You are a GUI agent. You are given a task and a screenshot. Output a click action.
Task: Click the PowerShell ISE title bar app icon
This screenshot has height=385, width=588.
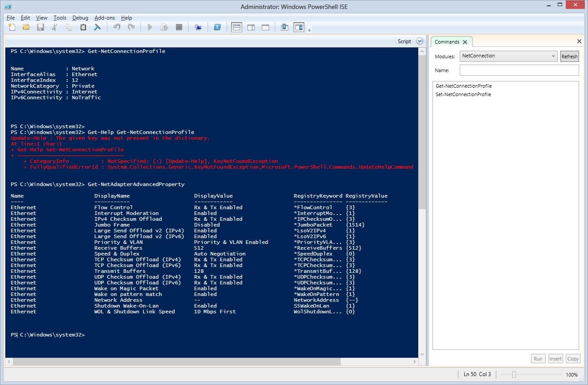(x=8, y=6)
